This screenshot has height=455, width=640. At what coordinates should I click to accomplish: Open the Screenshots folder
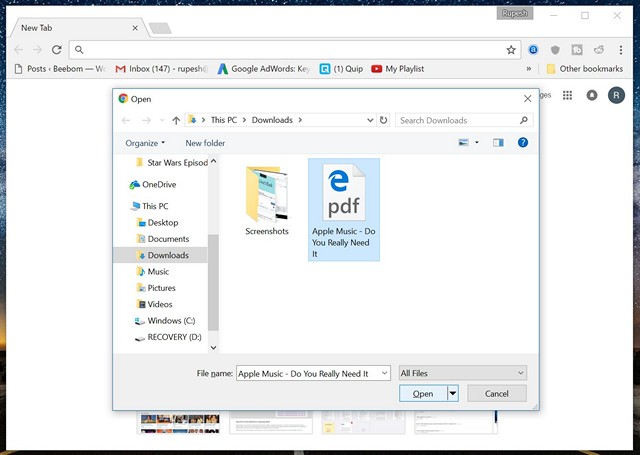(x=267, y=202)
